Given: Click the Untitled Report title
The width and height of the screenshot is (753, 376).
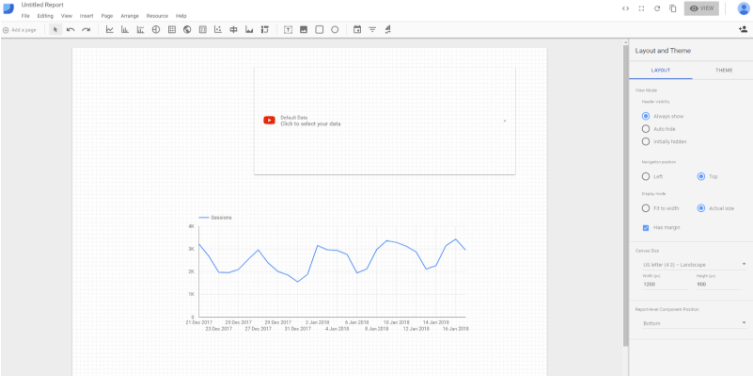Looking at the screenshot, I should pyautogui.click(x=42, y=5).
